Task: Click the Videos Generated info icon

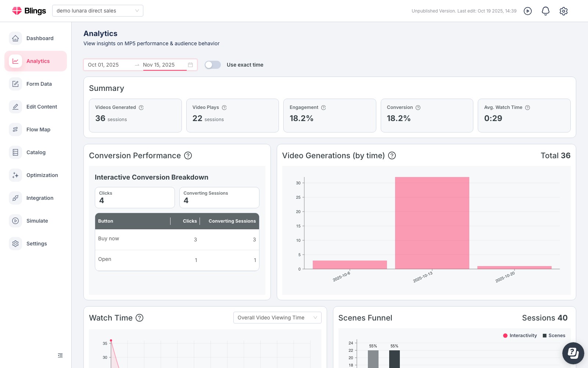Action: click(141, 108)
